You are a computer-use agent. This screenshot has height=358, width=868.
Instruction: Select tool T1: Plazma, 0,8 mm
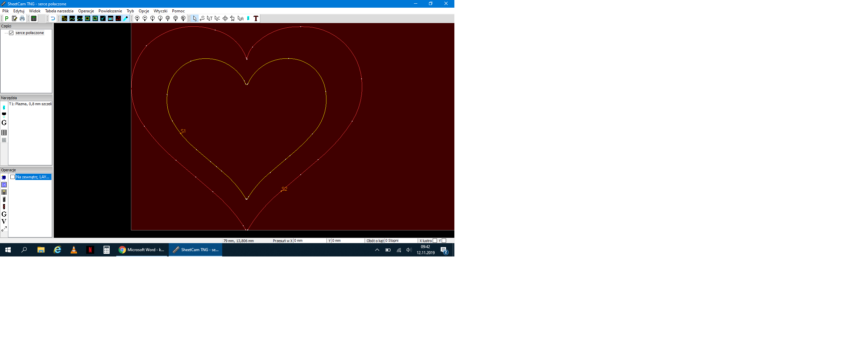coord(30,104)
